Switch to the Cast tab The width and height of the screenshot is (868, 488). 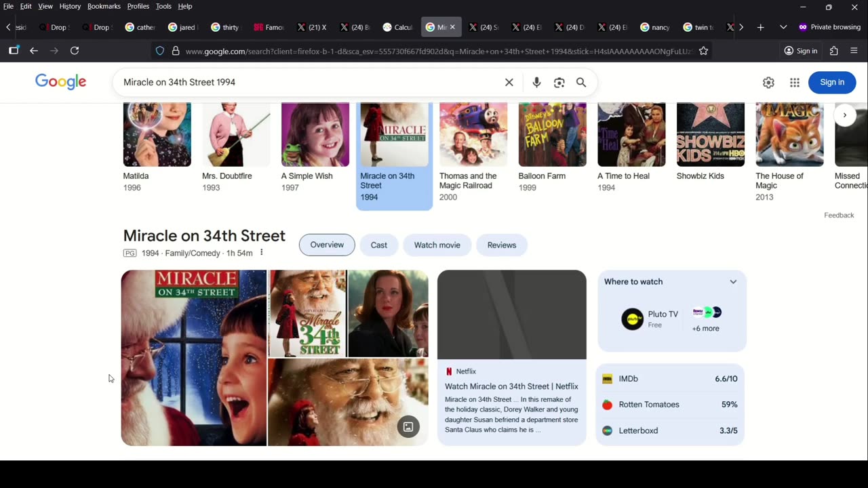(379, 245)
